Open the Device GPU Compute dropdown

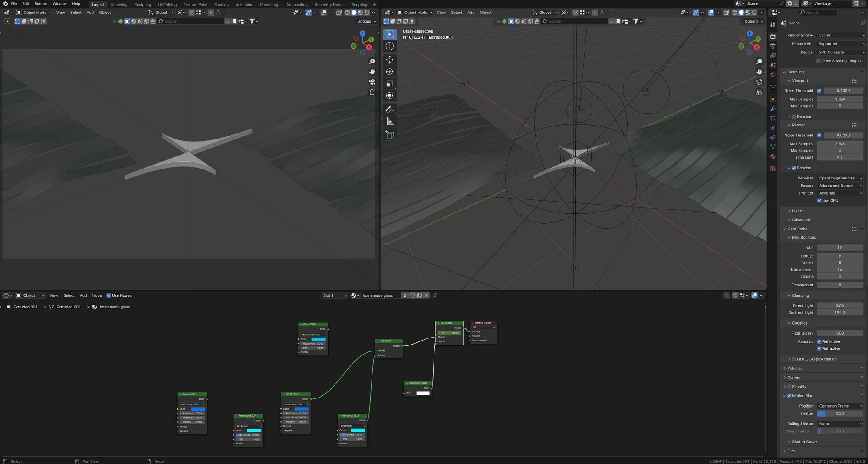click(x=841, y=53)
